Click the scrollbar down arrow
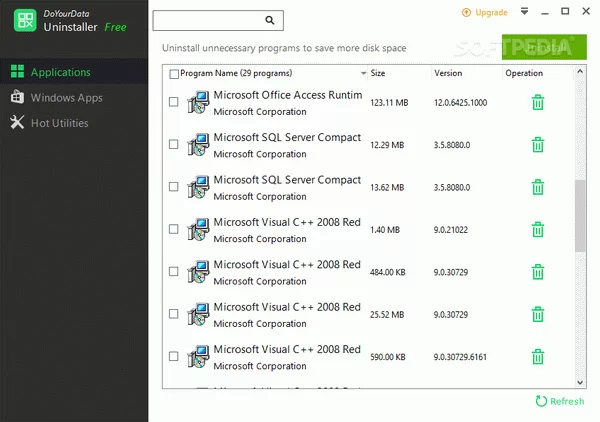This screenshot has height=422, width=600. (x=580, y=382)
